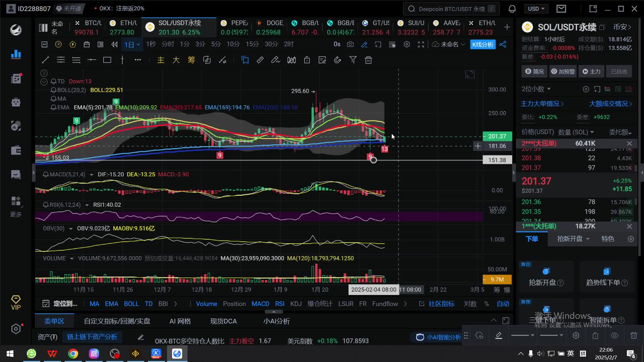Open the WPS app in taskbar
The height and width of the screenshot is (362, 644).
52,354
